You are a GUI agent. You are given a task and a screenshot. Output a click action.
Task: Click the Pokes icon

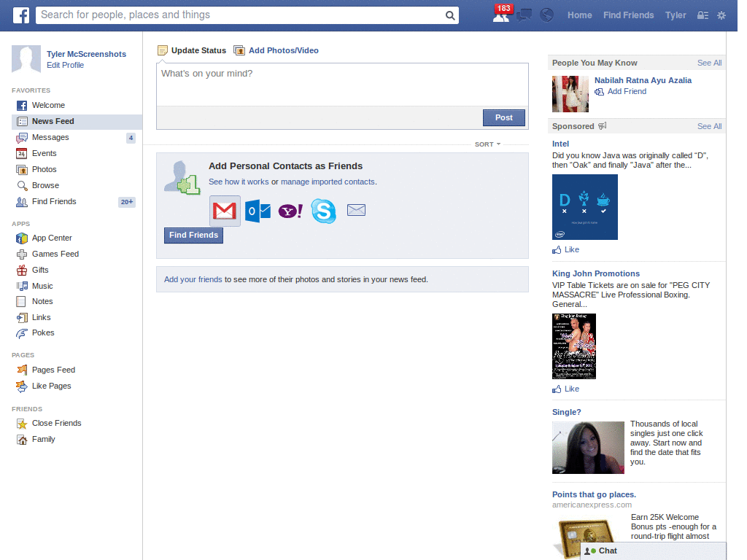[x=21, y=333]
